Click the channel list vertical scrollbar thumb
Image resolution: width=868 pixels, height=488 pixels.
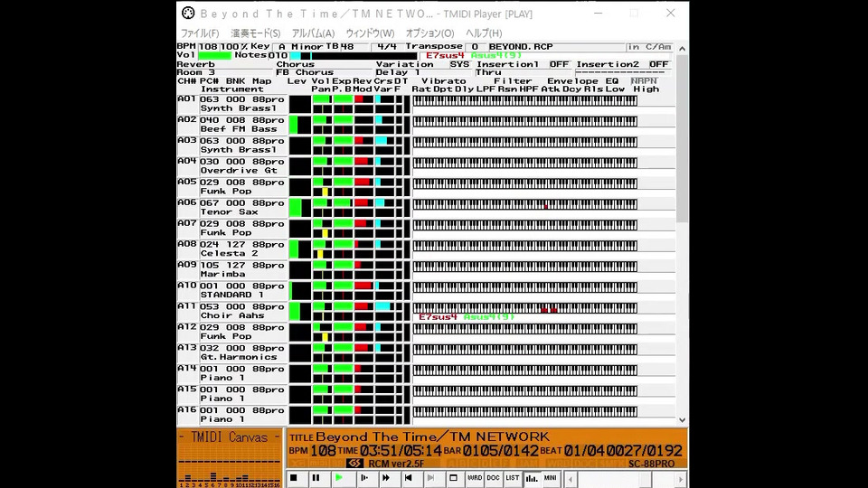pyautogui.click(x=682, y=138)
